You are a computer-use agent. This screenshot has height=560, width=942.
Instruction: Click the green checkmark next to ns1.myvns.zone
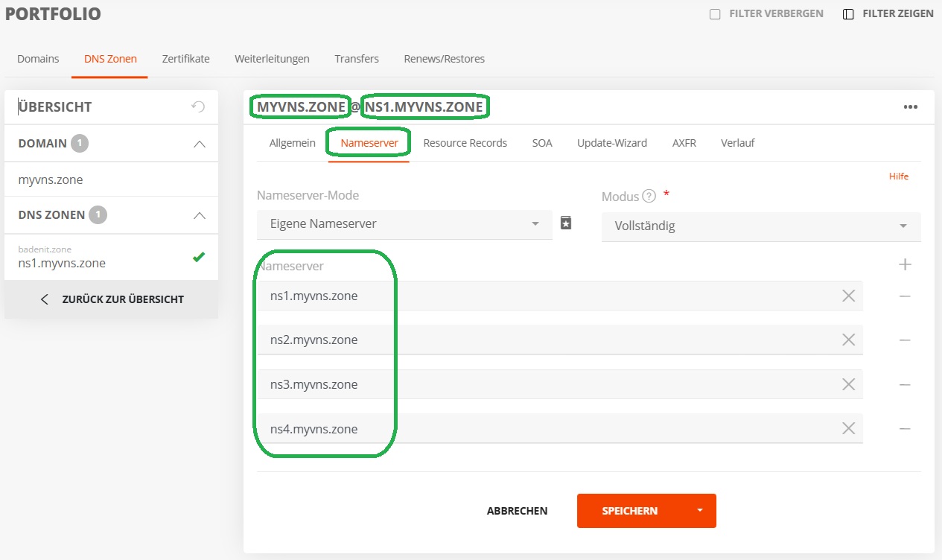(x=198, y=257)
